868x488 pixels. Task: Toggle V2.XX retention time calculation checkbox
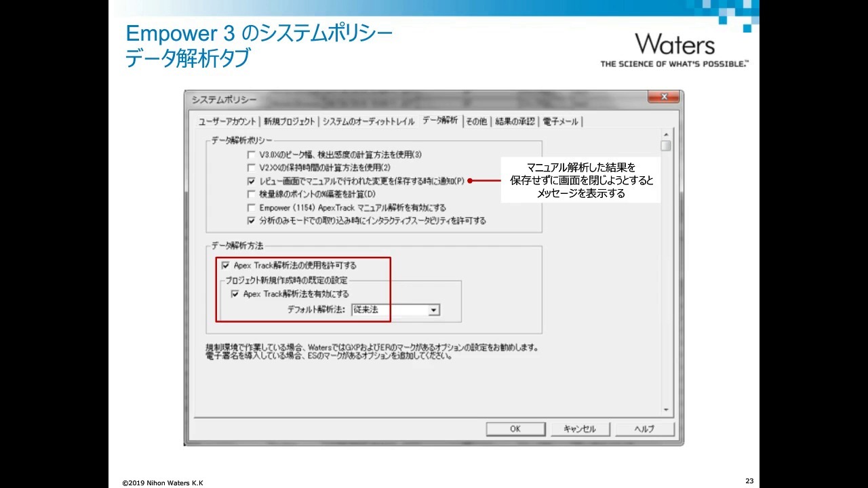point(252,167)
